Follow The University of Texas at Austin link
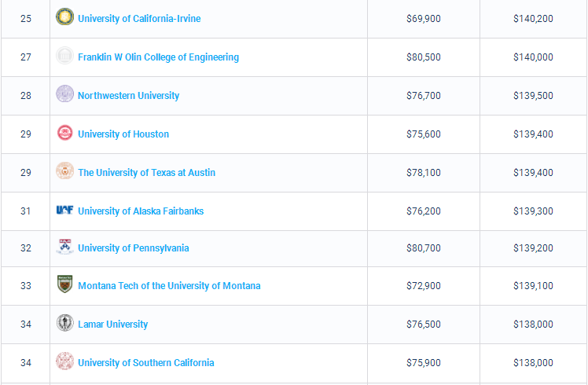The height and width of the screenshot is (385, 588). (146, 173)
